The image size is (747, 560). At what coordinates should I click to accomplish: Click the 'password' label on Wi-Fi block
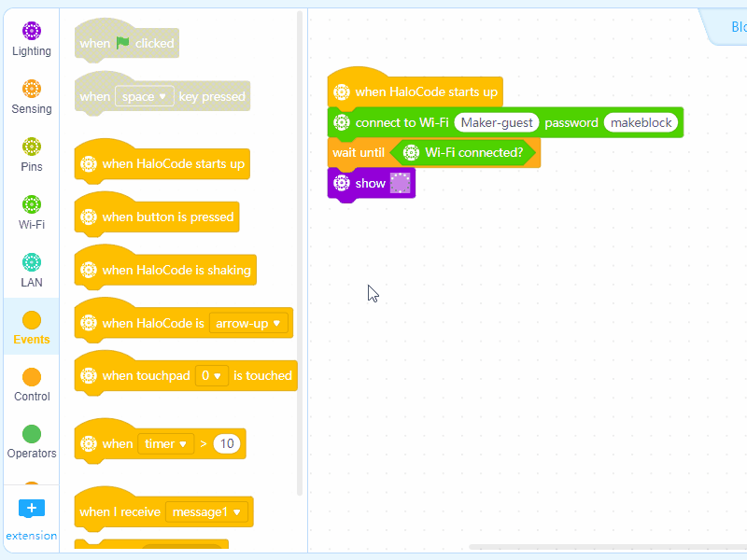[x=571, y=123]
